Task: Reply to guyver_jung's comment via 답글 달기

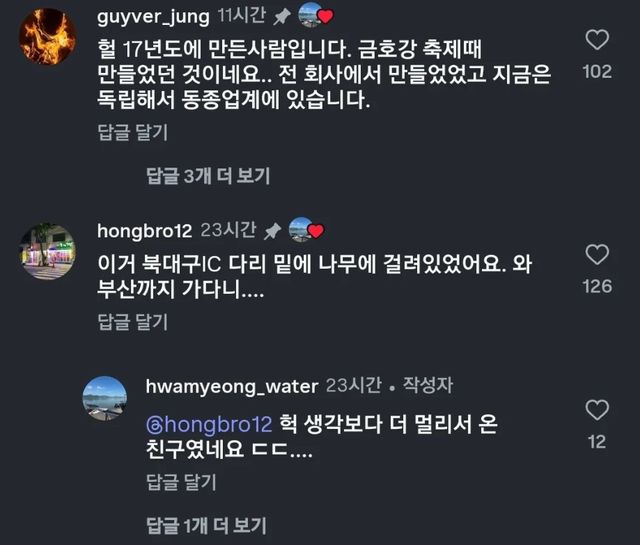Action: tap(132, 131)
